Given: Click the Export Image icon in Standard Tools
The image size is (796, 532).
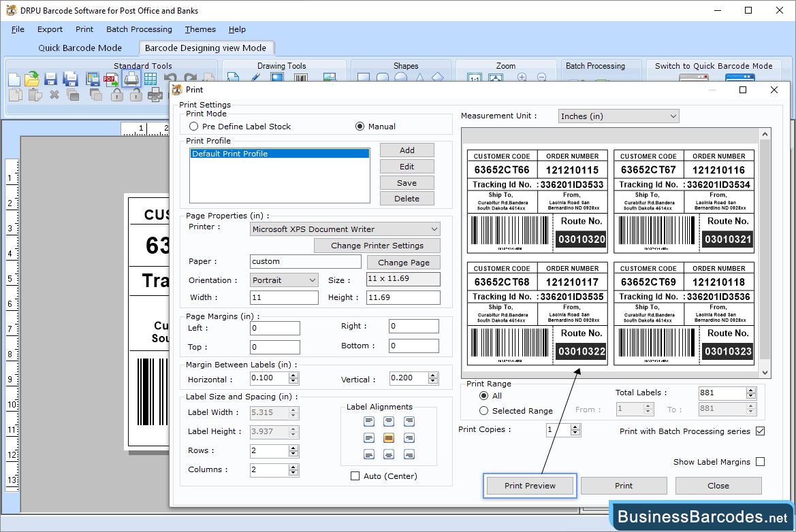Looking at the screenshot, I should [x=93, y=79].
